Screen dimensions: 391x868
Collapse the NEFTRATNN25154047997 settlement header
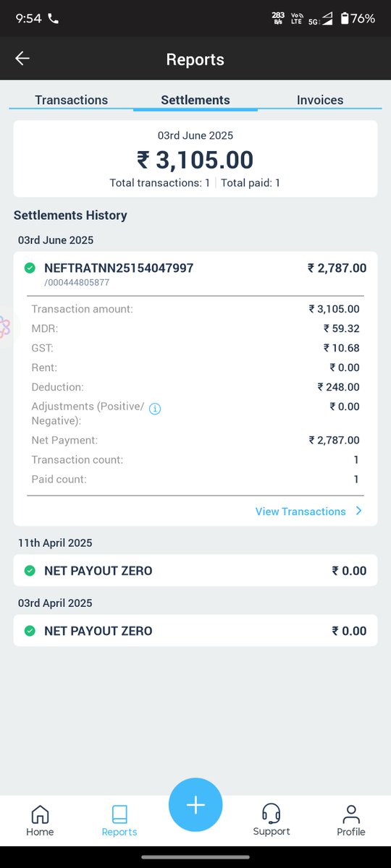(x=195, y=273)
